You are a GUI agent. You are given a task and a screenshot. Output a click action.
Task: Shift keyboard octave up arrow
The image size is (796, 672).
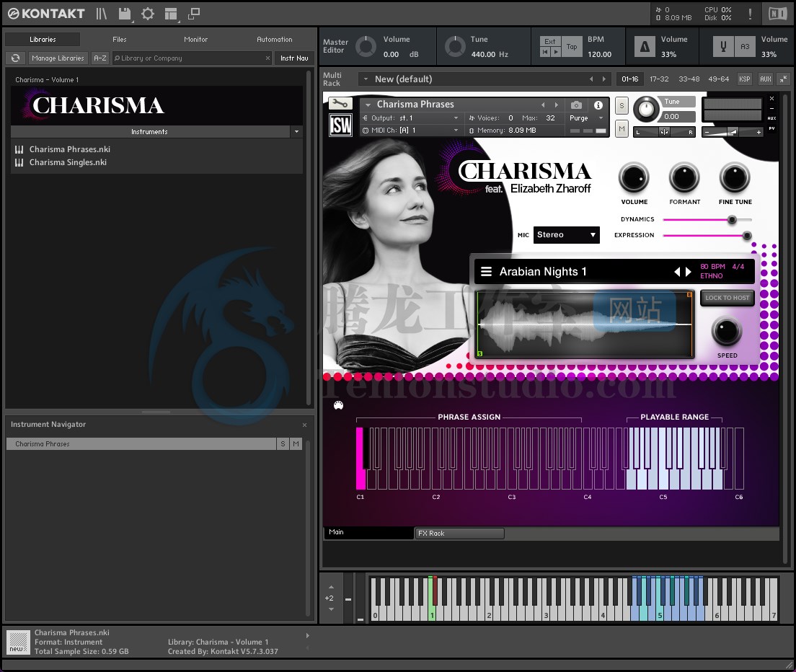point(331,587)
